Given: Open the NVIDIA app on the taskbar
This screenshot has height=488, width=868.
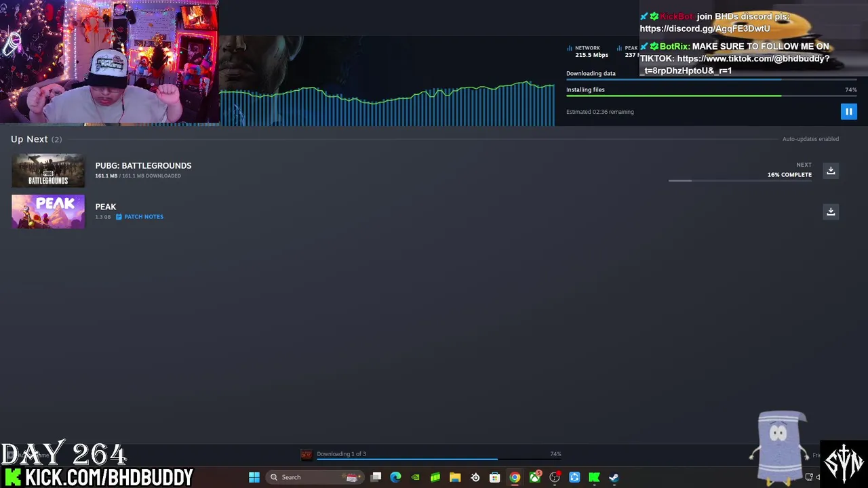Looking at the screenshot, I should 415,477.
